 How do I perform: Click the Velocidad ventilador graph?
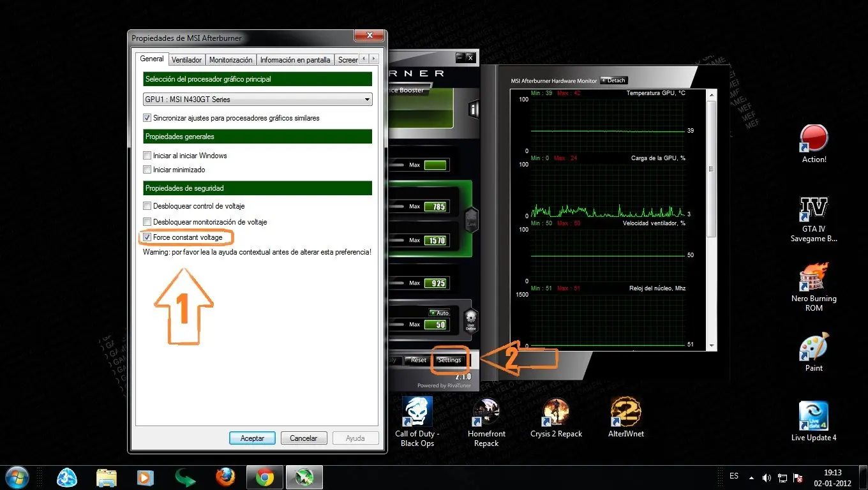pos(607,255)
